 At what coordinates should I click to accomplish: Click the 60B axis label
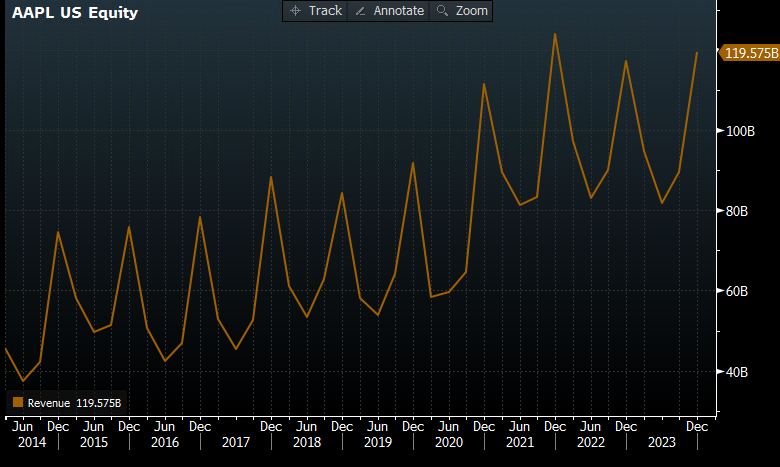737,291
